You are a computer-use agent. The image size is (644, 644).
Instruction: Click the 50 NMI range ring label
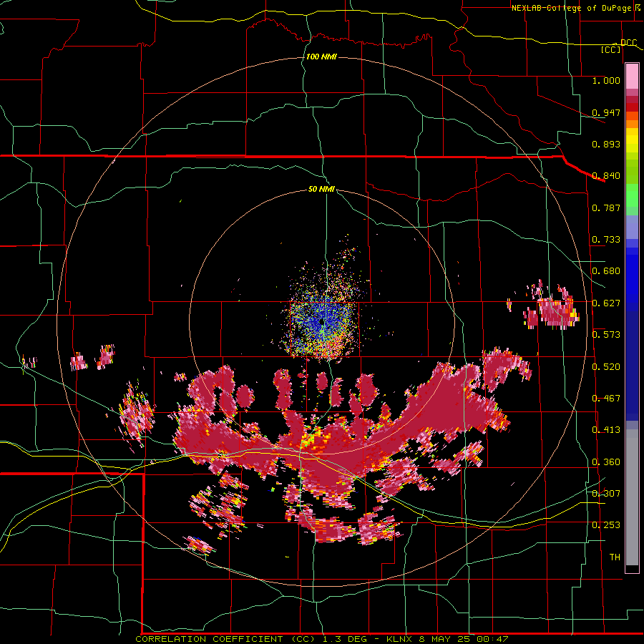coord(321,190)
